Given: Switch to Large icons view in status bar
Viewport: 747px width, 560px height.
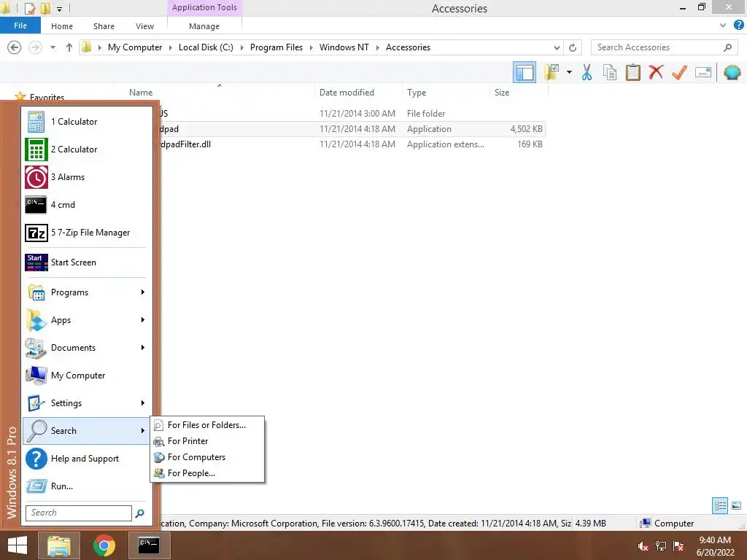Looking at the screenshot, I should 736,506.
